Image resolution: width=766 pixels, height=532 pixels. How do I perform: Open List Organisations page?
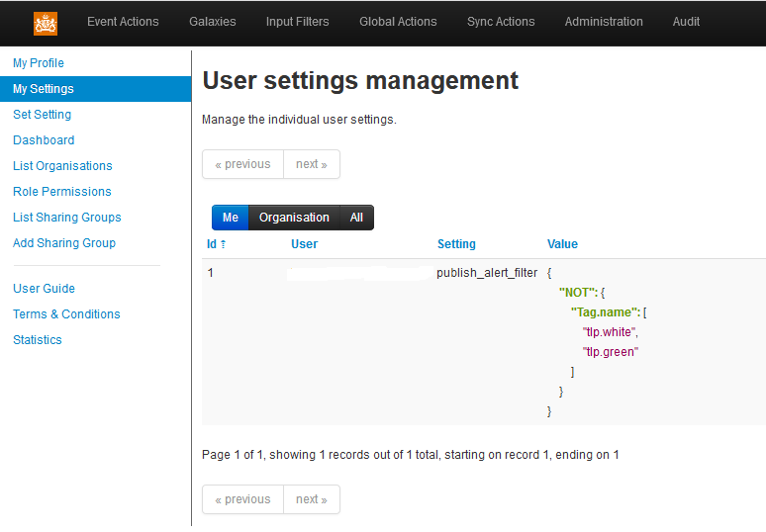point(62,166)
